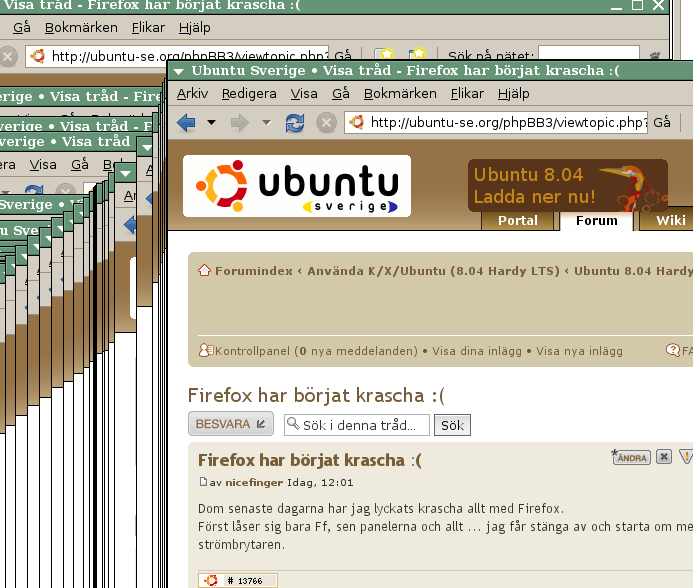The height and width of the screenshot is (588, 693).
Task: Click the second bookmark star icon in the background window toolbar
Action: point(417,53)
